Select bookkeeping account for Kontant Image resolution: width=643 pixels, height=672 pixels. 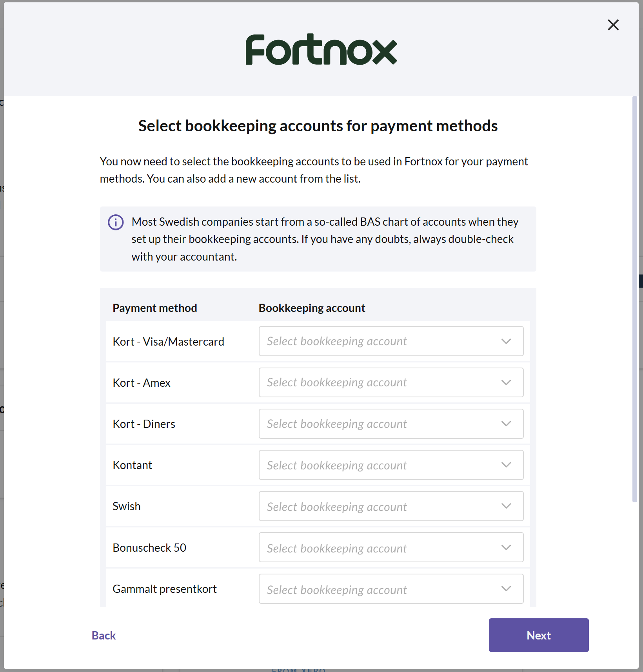[x=391, y=465]
